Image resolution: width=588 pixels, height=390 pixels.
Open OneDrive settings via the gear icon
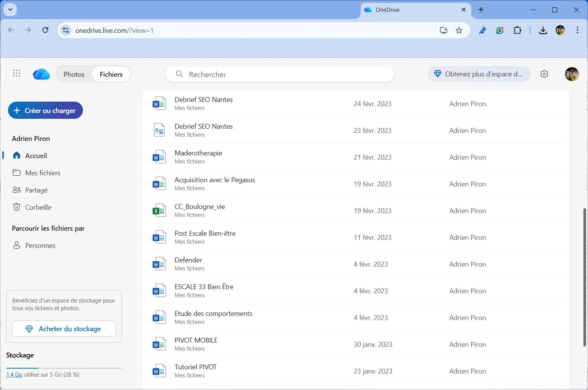544,74
